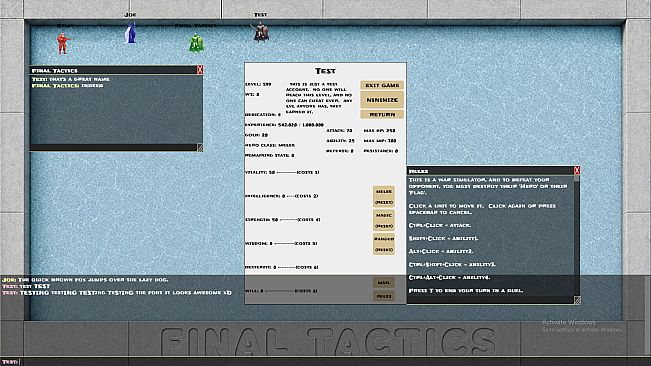
Task: Click the Intelligence: 0 stat line
Action: click(281, 196)
